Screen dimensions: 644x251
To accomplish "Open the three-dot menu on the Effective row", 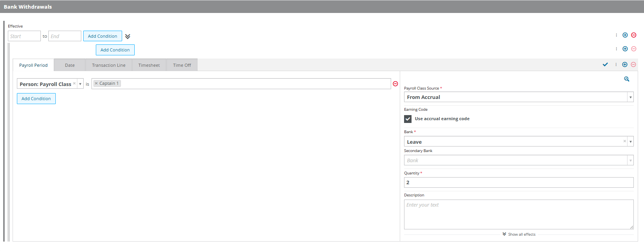I will tap(617, 35).
